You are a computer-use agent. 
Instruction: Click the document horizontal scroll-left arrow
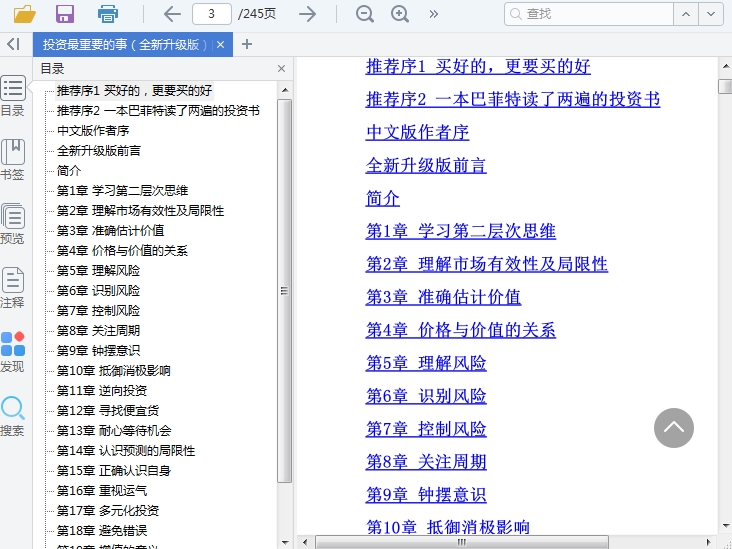[305, 542]
